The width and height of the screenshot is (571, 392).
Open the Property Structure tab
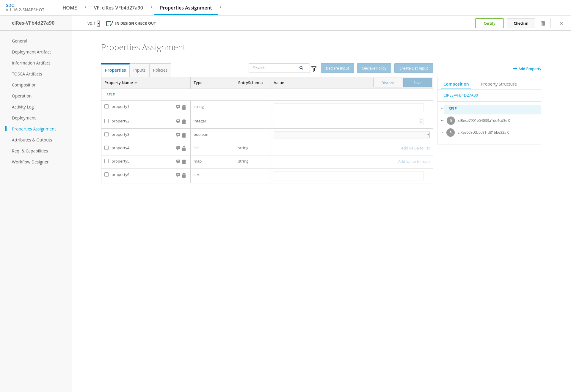498,84
